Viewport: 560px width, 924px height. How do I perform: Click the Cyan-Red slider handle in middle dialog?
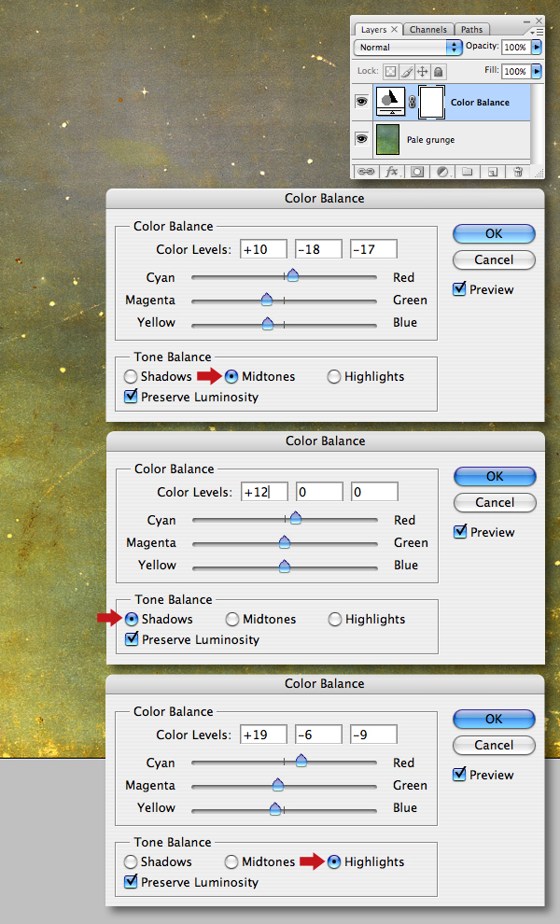click(296, 518)
